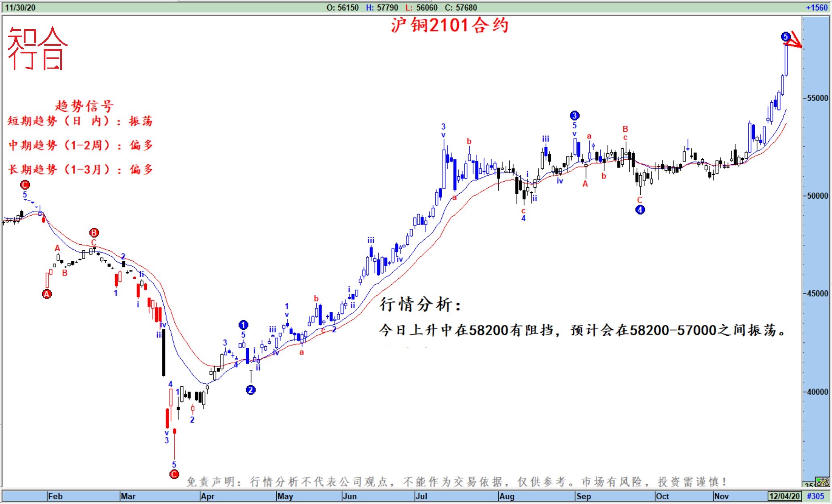Click the circled blue wave 1 marker
832x504 pixels.
243,325
